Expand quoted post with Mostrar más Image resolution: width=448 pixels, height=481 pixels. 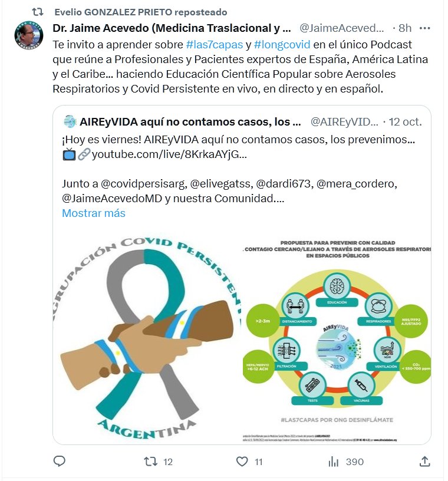pos(94,213)
